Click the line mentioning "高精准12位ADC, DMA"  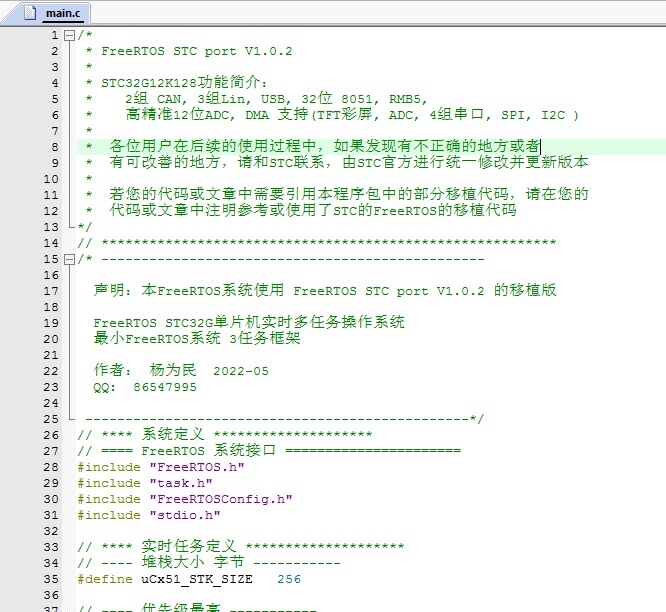tap(352, 115)
